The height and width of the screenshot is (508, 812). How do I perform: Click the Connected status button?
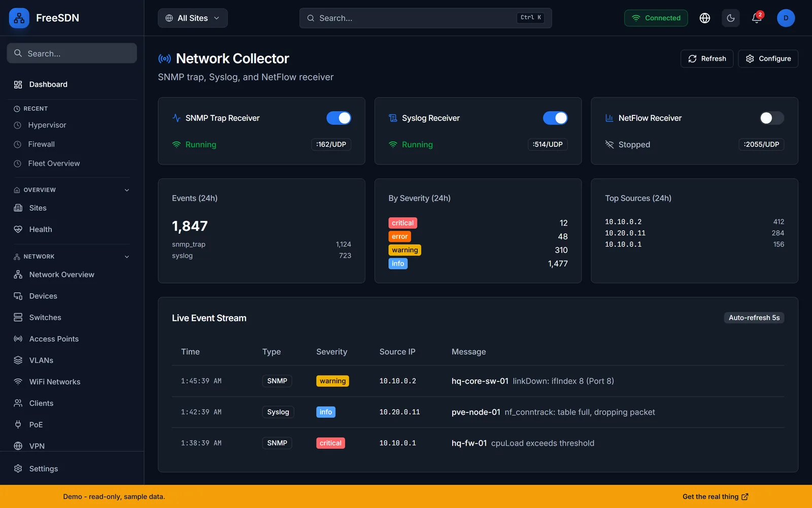[656, 18]
